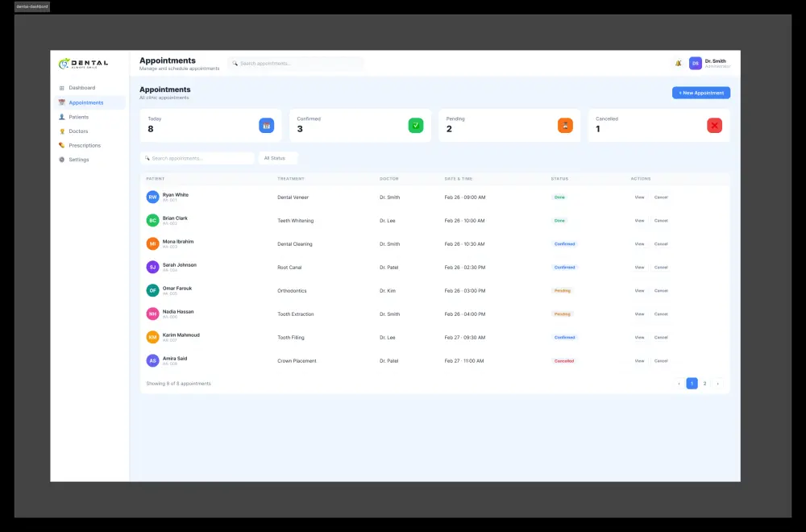Click the Dr. Smith profile avatar
Screen dimensions: 806x532
click(x=695, y=62)
